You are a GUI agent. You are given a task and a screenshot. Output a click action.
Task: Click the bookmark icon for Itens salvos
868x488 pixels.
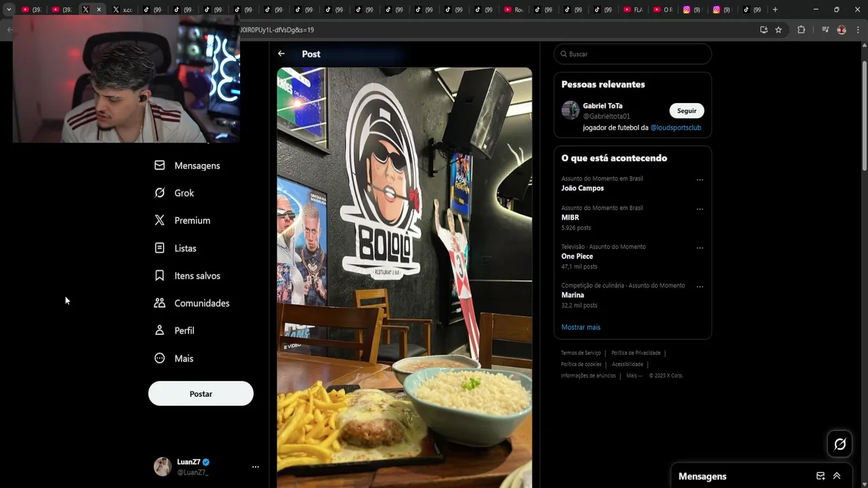[159, 276]
